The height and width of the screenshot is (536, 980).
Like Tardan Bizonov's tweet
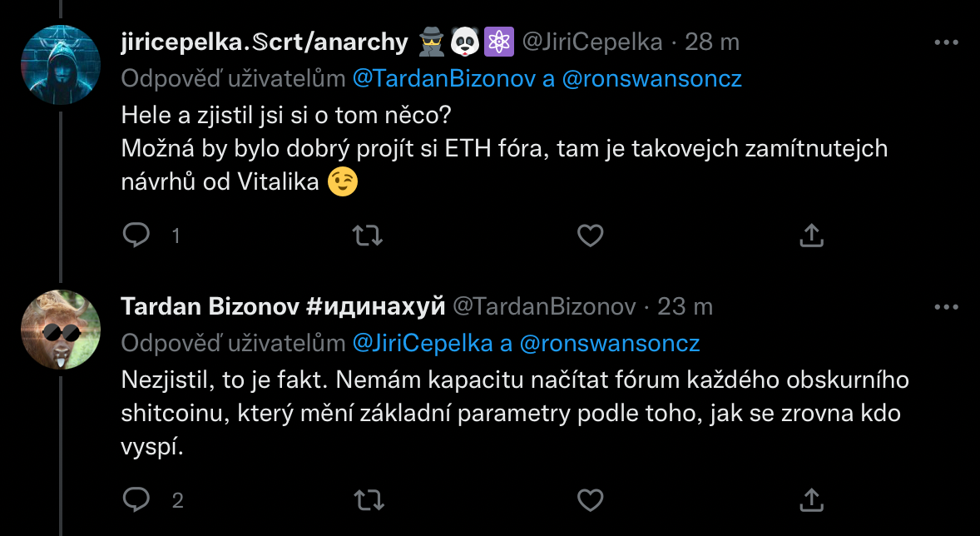coord(590,499)
